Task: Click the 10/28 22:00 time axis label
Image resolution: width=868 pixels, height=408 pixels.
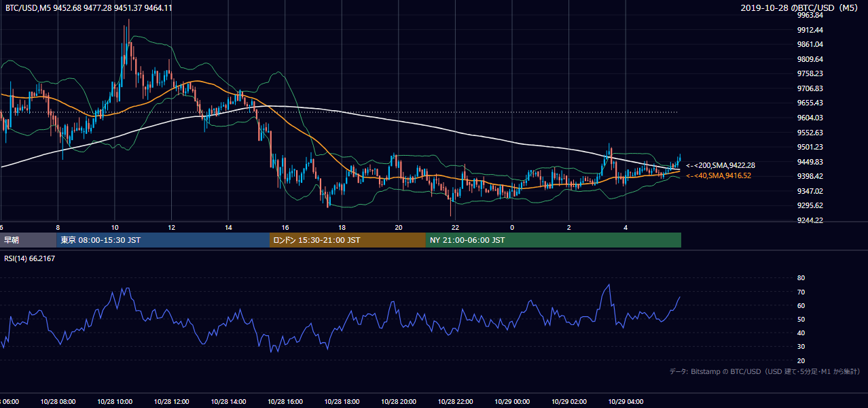Action: (455, 402)
